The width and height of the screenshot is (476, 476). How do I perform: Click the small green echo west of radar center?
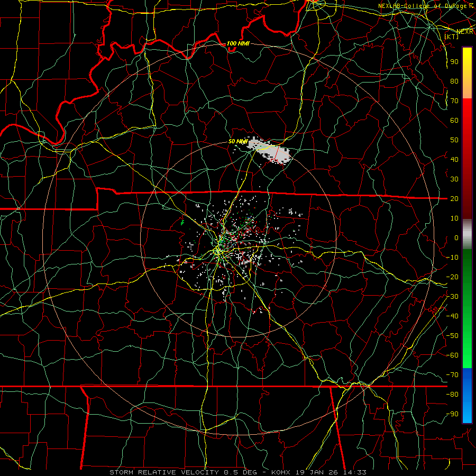[x=182, y=223]
